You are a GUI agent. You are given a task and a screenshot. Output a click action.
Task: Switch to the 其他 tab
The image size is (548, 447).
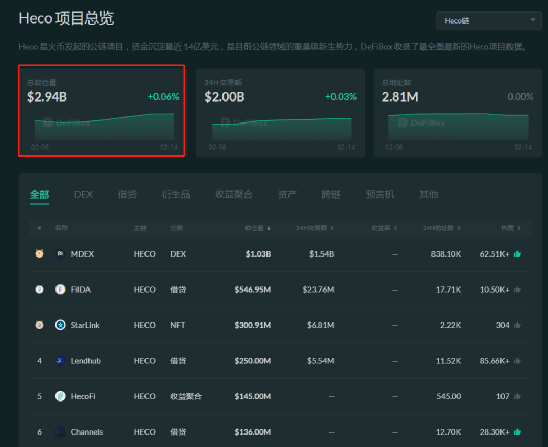point(428,194)
